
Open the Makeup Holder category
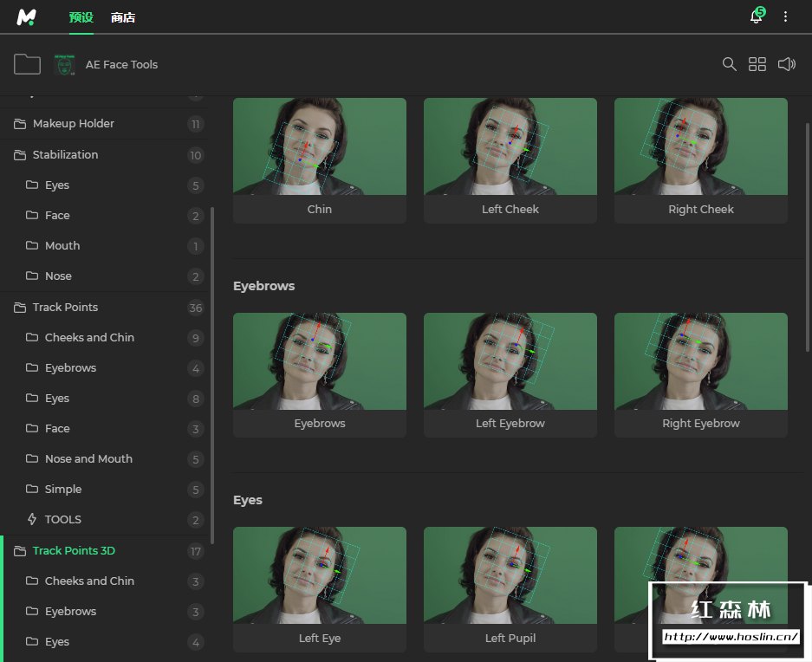[73, 124]
